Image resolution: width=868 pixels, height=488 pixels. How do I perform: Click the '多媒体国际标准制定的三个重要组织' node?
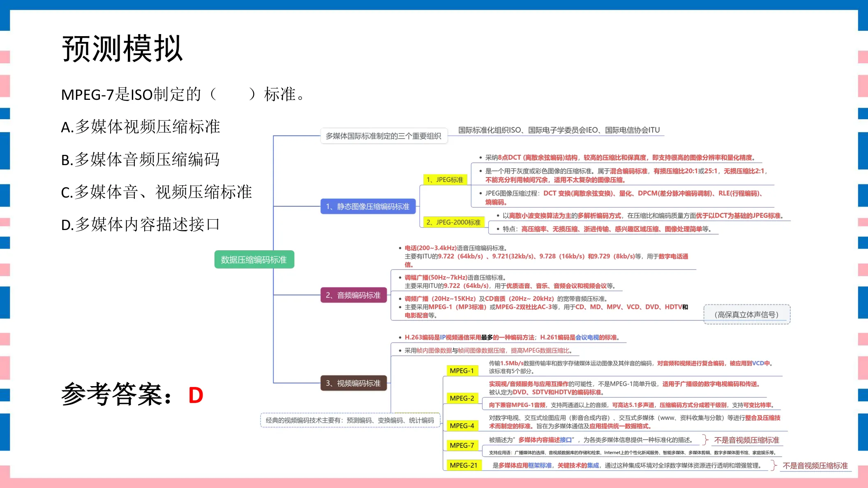pos(383,136)
